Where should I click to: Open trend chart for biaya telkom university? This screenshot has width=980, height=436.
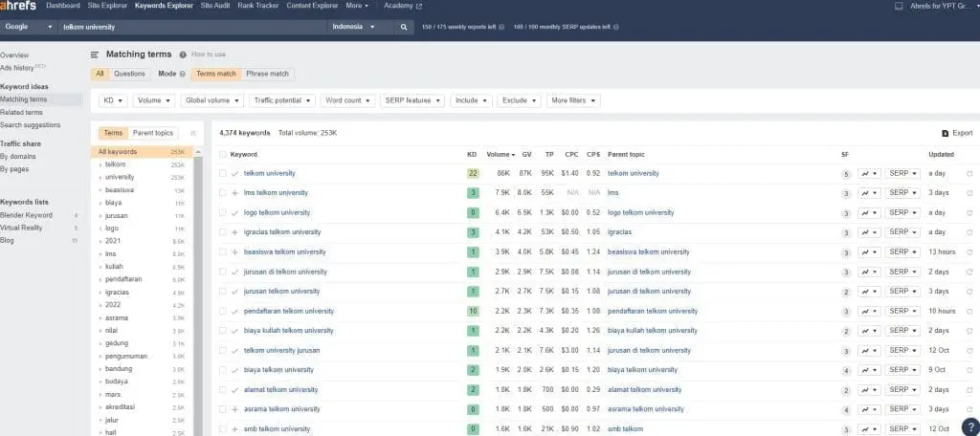pos(869,370)
